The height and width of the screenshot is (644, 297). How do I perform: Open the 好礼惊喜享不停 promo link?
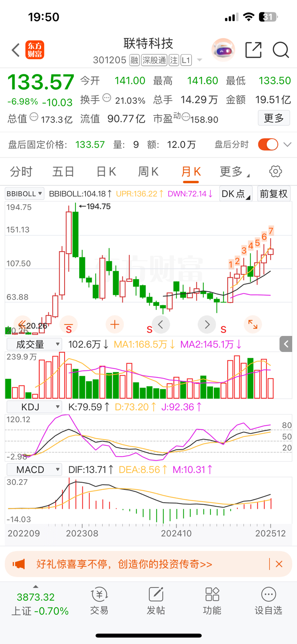click(x=124, y=564)
